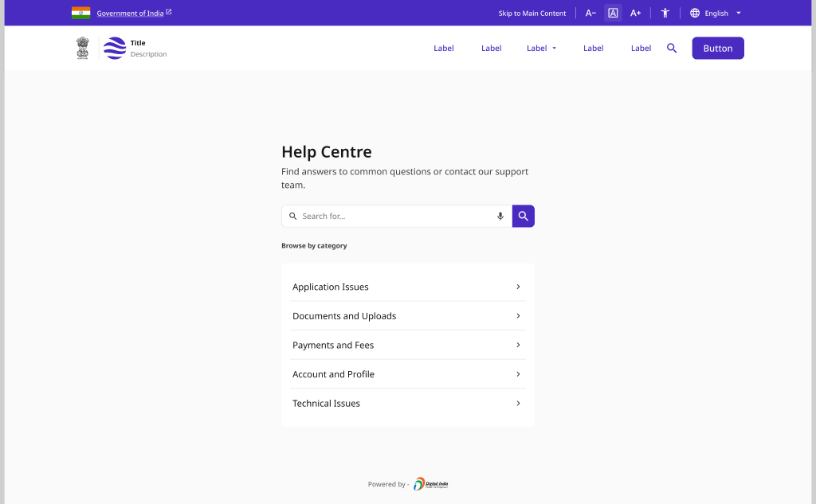Open Payments and Fees category
Screen dimensions: 816x504
click(407, 345)
